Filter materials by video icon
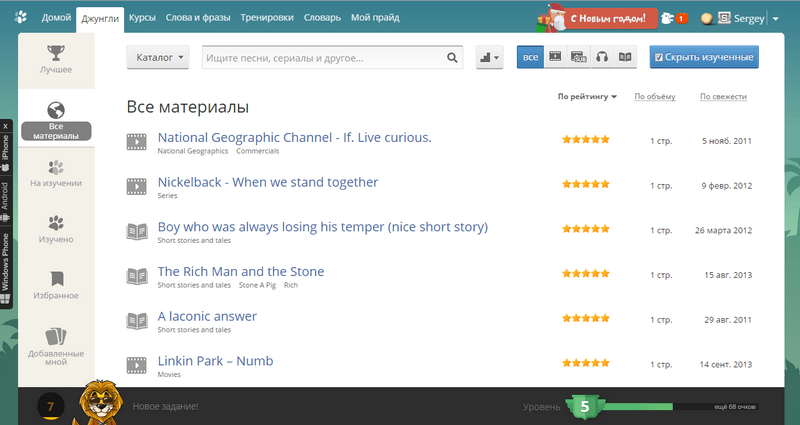The image size is (800, 425). (555, 57)
